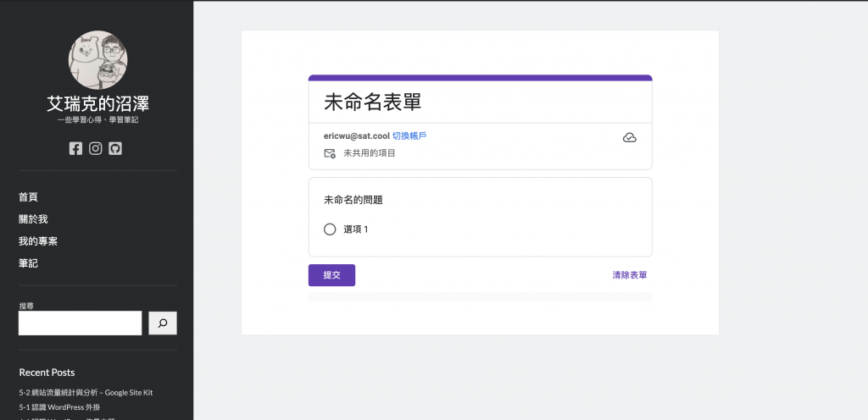
Task: Select the 選項 1 radio button
Action: (330, 229)
